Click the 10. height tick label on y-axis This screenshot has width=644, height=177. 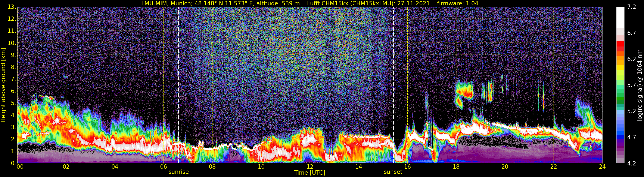[x=12, y=43]
